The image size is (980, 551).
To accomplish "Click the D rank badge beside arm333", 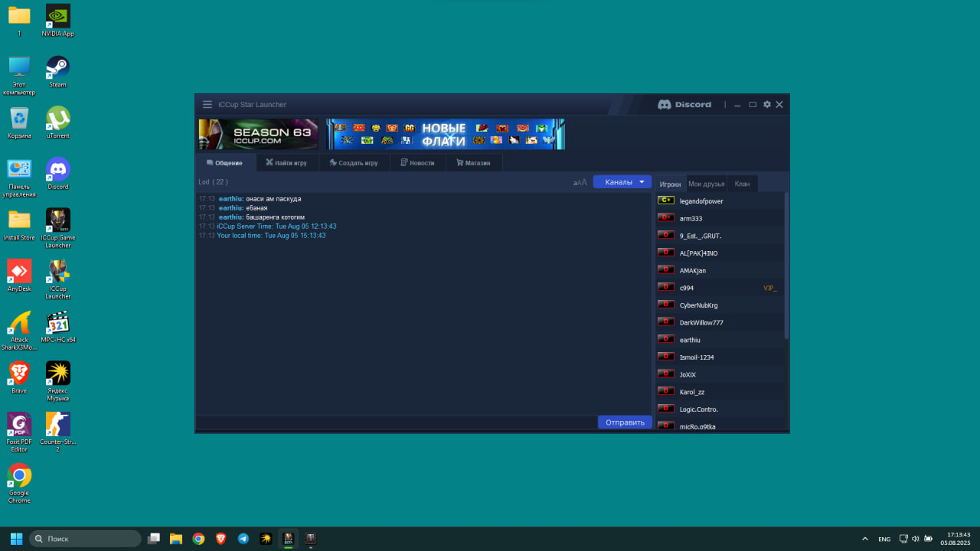I will 665,218.
